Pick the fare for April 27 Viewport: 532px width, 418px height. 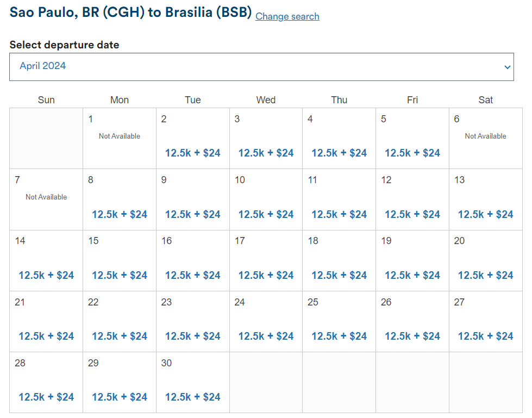485,335
